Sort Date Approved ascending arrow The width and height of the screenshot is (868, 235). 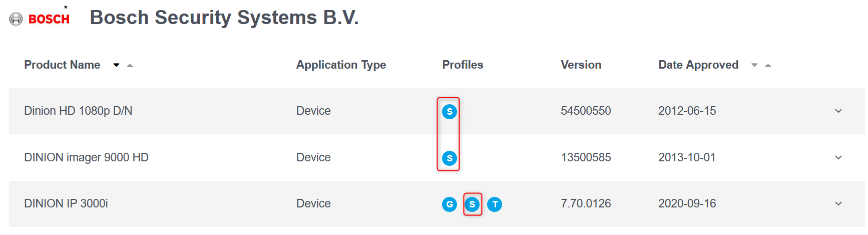coord(768,65)
